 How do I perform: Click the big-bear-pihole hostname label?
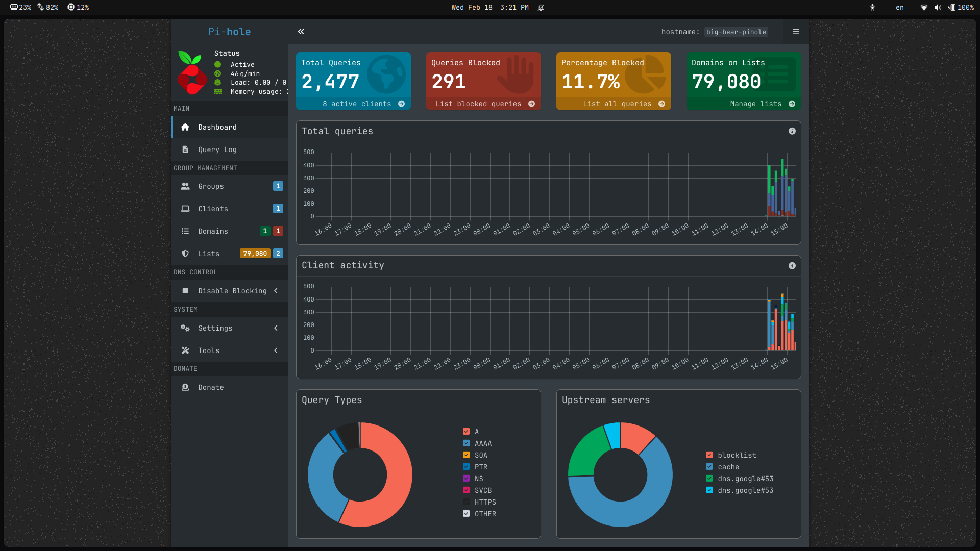[x=736, y=32]
